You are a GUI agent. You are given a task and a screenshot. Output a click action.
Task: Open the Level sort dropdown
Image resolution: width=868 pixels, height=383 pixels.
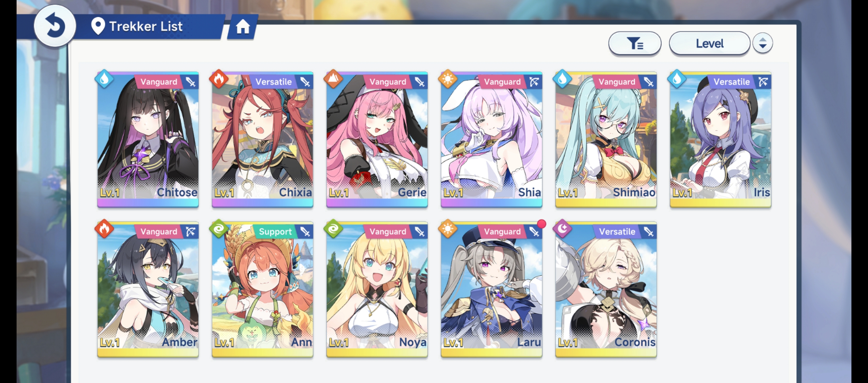(x=710, y=44)
